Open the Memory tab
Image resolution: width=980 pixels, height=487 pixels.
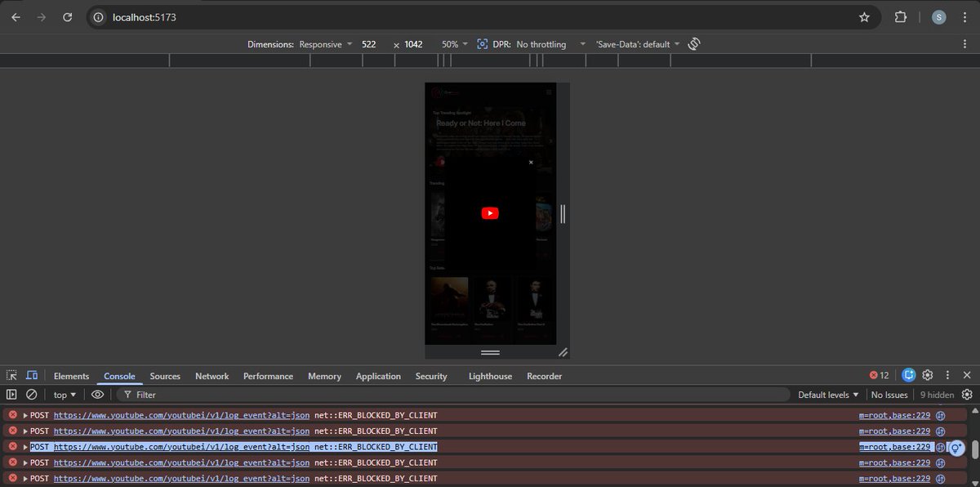324,376
